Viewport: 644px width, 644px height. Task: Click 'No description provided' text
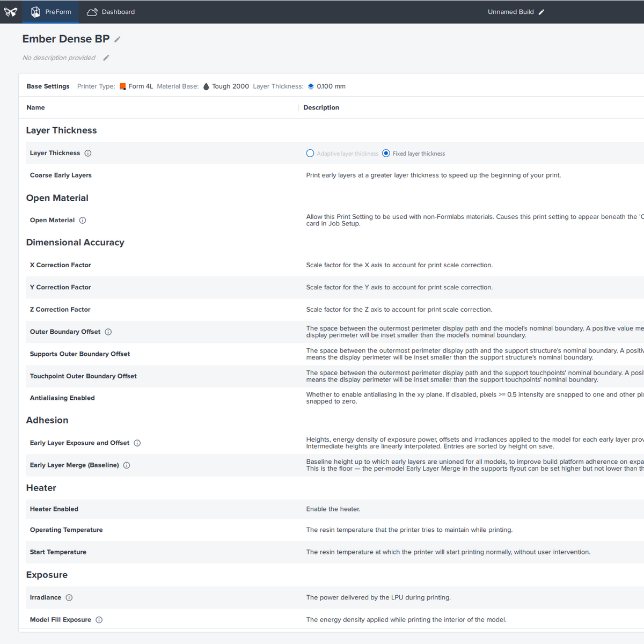tap(59, 58)
